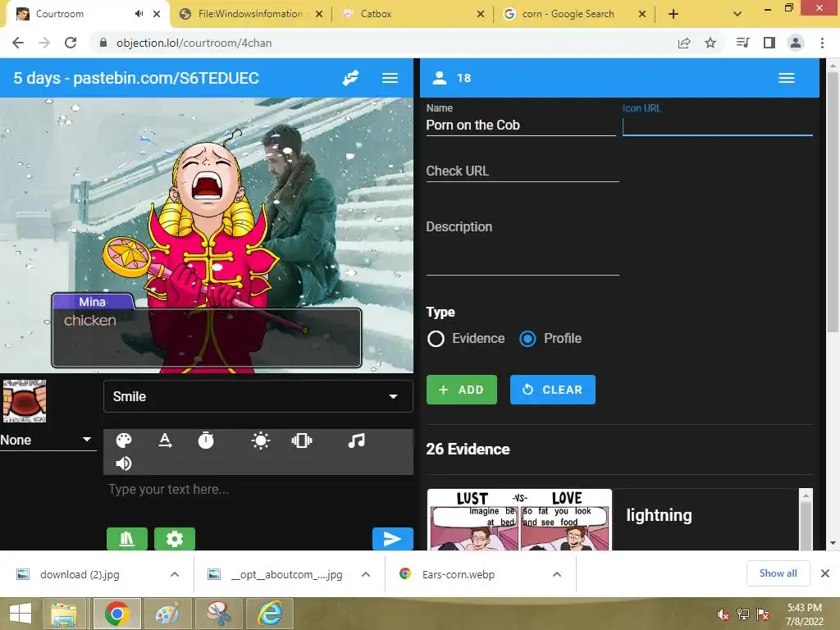Screen dimensions: 840x630
Task: Toggle the screen shake icon
Action: pos(302,441)
